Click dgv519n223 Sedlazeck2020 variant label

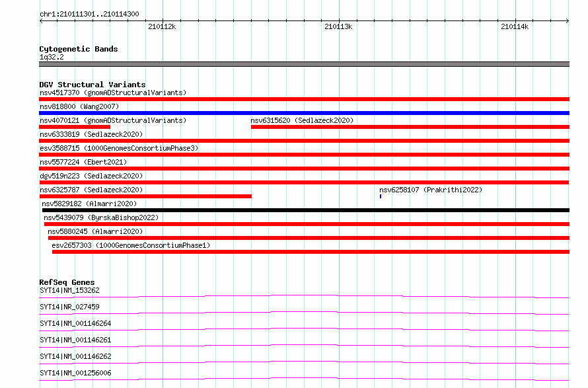point(91,176)
